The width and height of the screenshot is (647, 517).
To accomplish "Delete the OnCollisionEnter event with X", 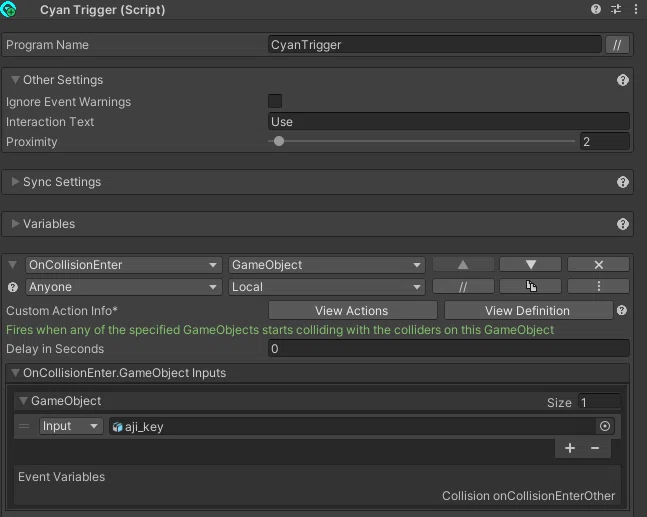I will point(598,264).
